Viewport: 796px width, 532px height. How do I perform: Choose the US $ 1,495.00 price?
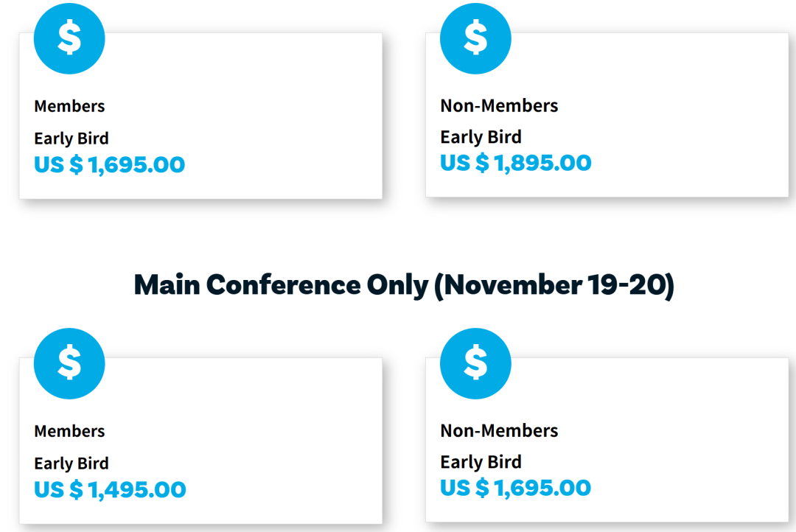(x=110, y=489)
